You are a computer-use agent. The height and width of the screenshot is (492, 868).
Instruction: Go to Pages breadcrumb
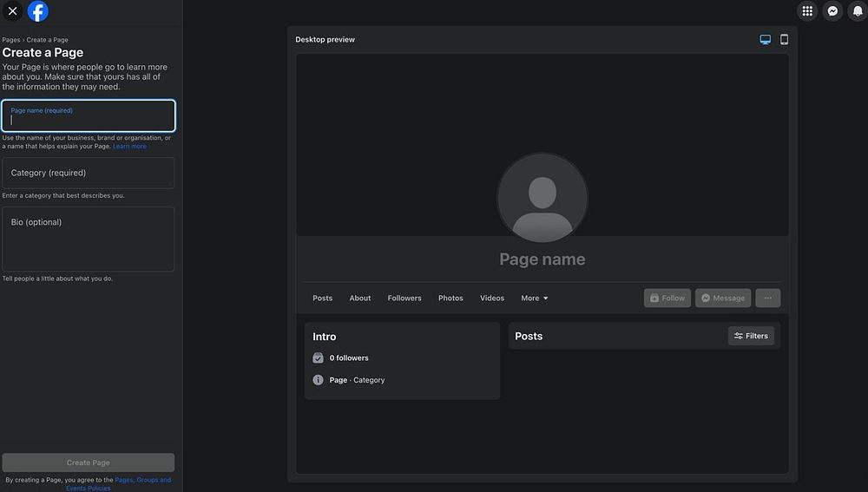tap(11, 40)
